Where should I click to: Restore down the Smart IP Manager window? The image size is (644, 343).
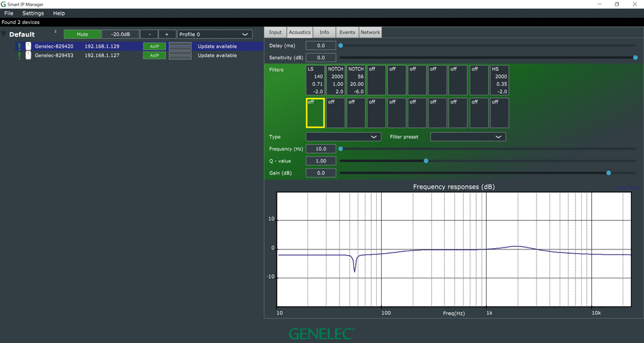(x=617, y=4)
